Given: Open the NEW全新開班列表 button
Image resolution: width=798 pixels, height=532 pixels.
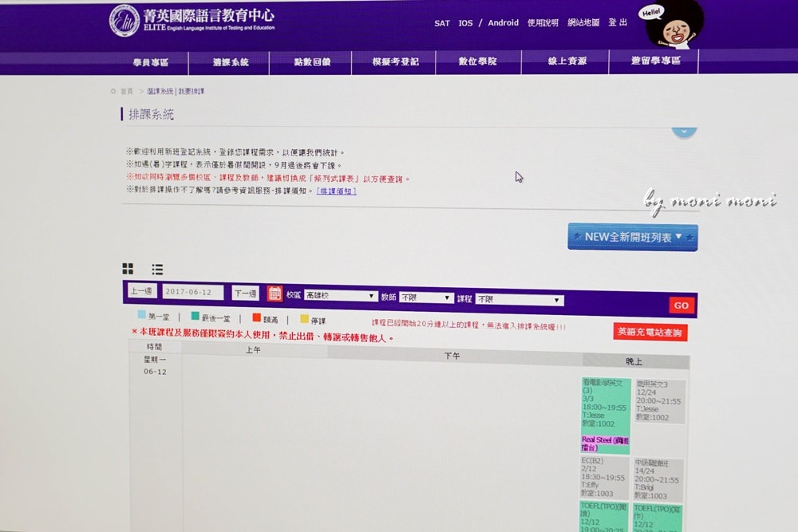Looking at the screenshot, I should (x=632, y=237).
